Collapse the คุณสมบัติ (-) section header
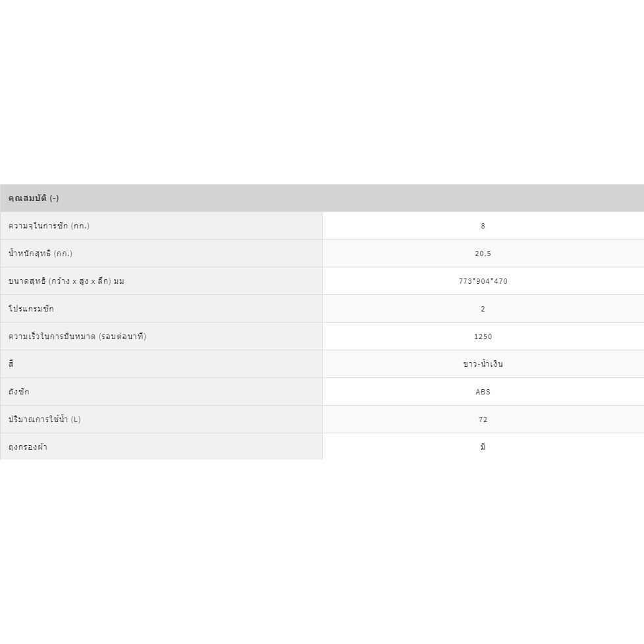 [x=34, y=198]
